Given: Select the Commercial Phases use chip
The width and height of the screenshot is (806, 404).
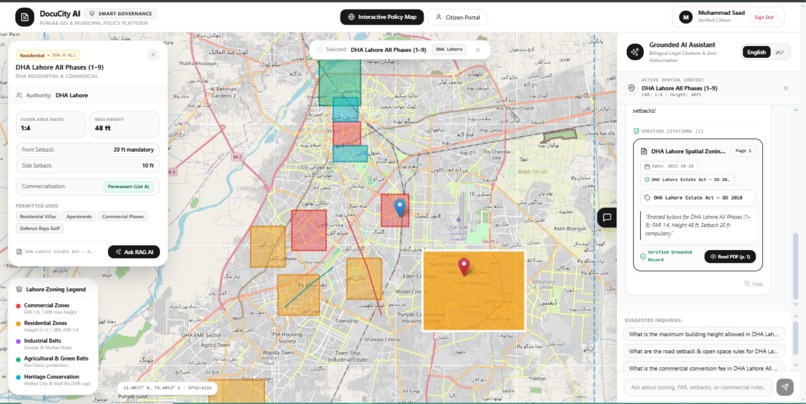Looking at the screenshot, I should click(123, 216).
